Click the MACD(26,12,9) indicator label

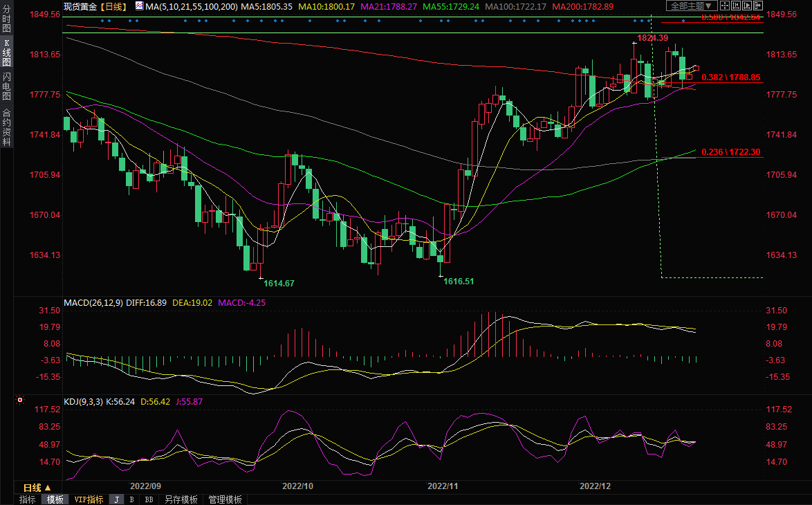pos(93,303)
